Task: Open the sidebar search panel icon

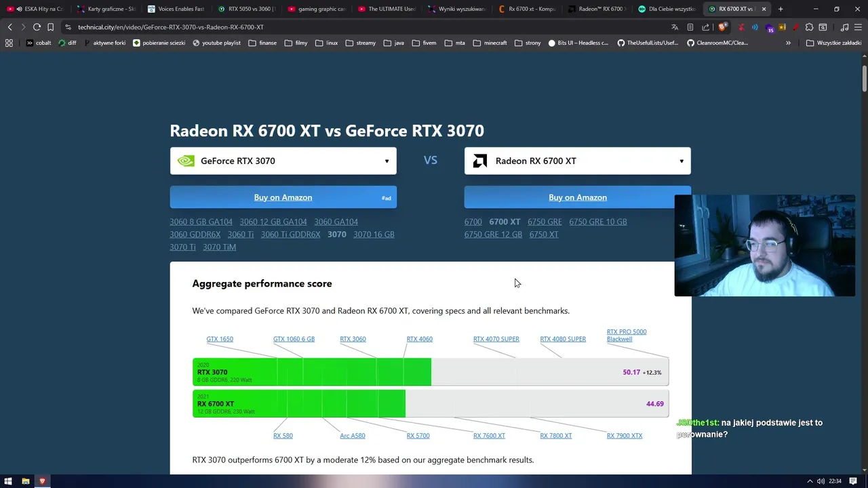Action: point(823,27)
